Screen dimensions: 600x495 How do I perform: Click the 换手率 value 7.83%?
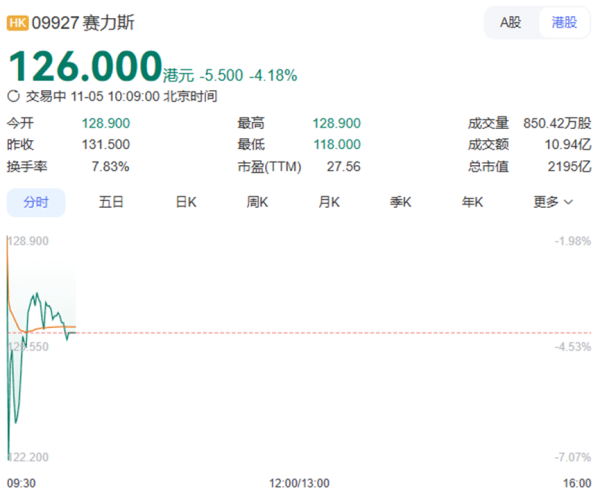click(111, 167)
